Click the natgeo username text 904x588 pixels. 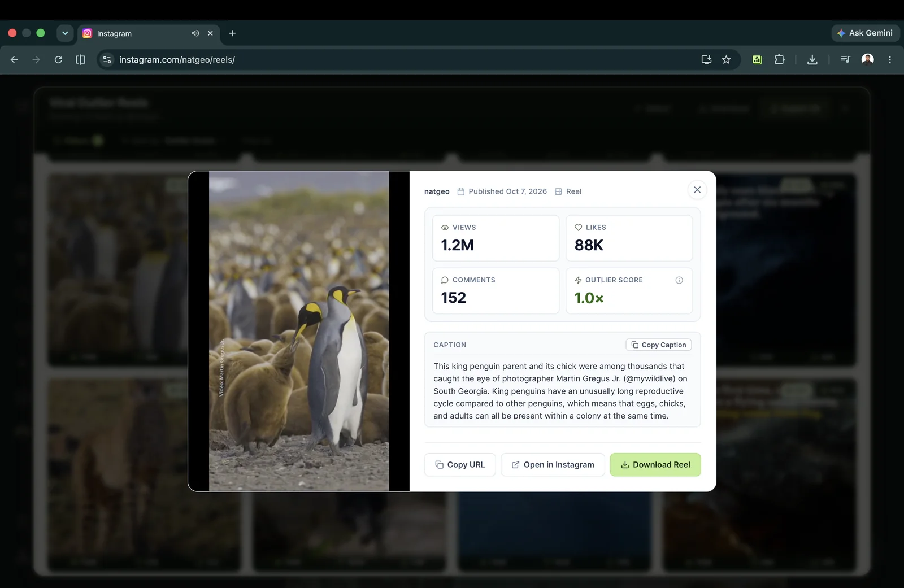point(437,191)
